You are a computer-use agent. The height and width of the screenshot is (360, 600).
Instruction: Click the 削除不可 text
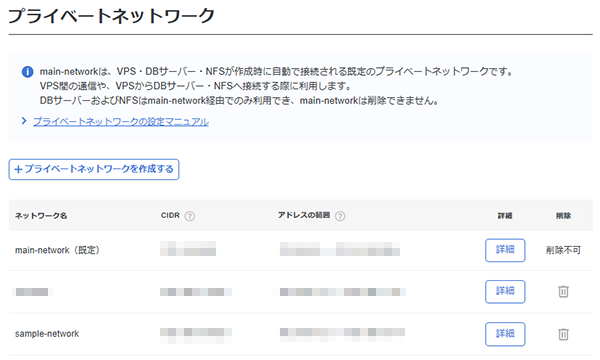coord(563,250)
